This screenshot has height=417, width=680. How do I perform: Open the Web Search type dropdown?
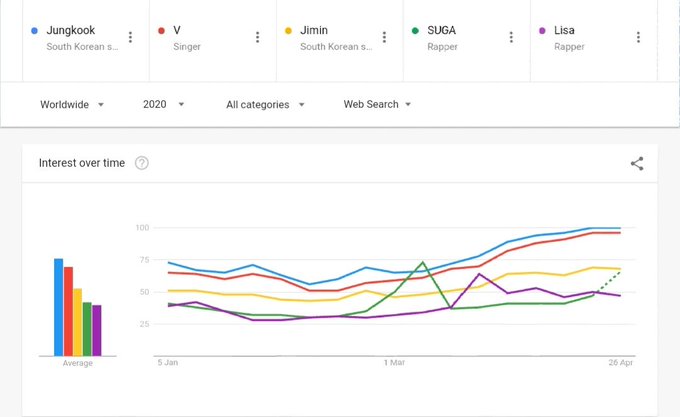[377, 104]
